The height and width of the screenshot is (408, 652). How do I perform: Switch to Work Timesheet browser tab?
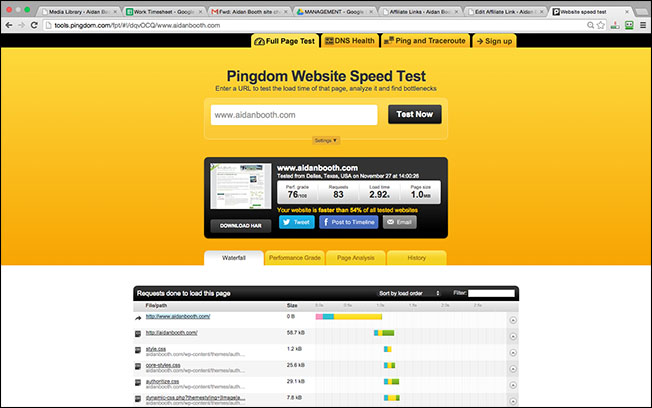pyautogui.click(x=164, y=12)
